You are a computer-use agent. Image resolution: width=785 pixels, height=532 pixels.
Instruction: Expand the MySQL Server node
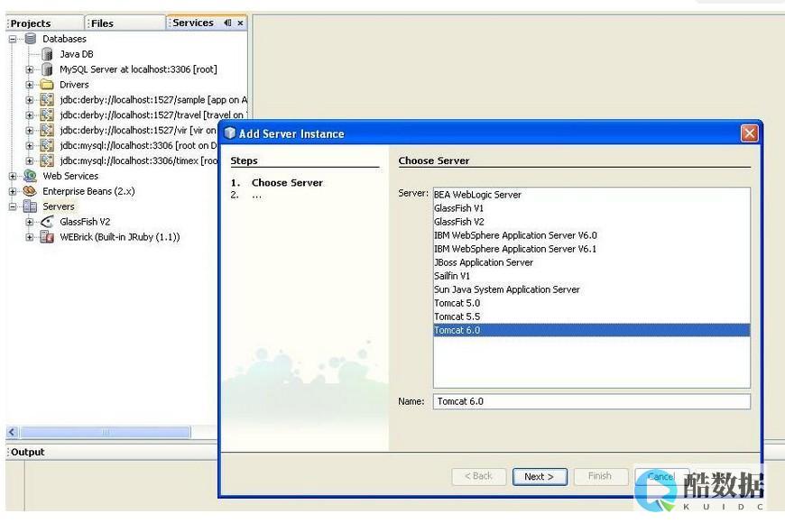point(30,69)
